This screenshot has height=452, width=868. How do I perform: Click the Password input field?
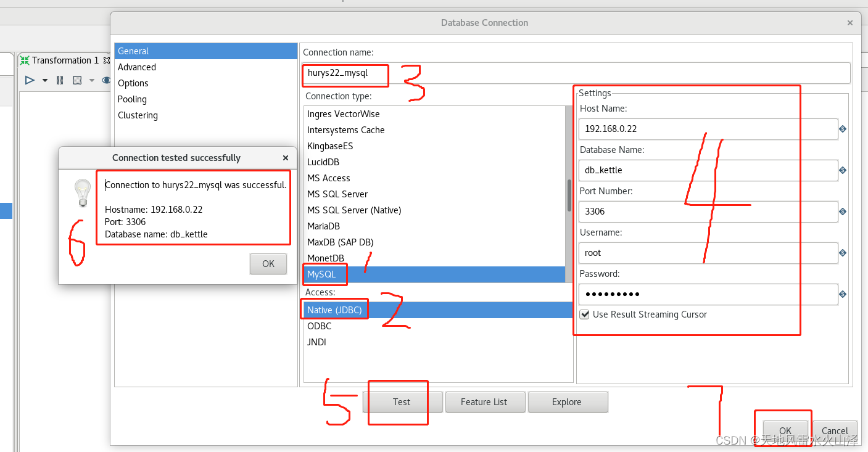(x=708, y=294)
